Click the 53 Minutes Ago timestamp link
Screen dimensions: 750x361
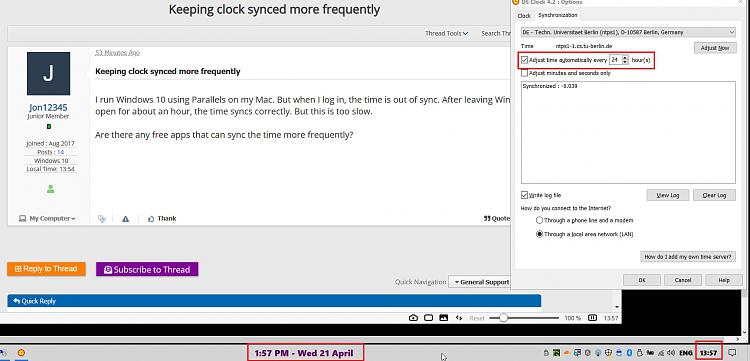click(x=117, y=53)
